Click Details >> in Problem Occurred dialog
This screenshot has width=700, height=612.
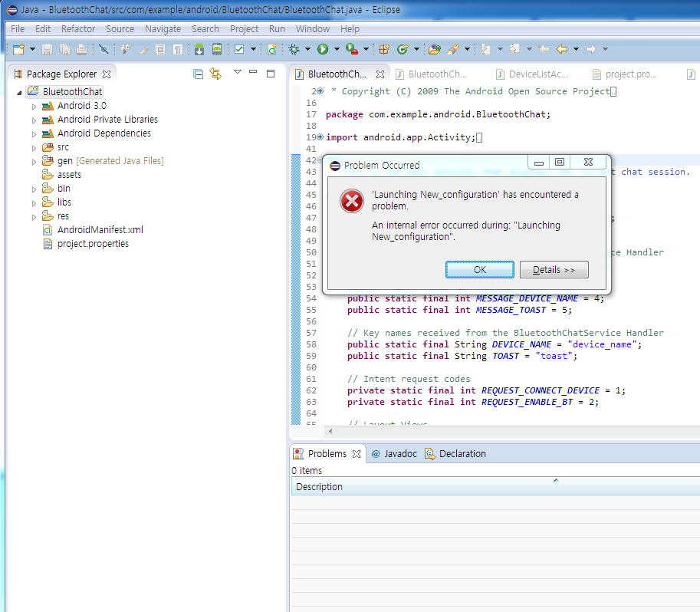554,270
